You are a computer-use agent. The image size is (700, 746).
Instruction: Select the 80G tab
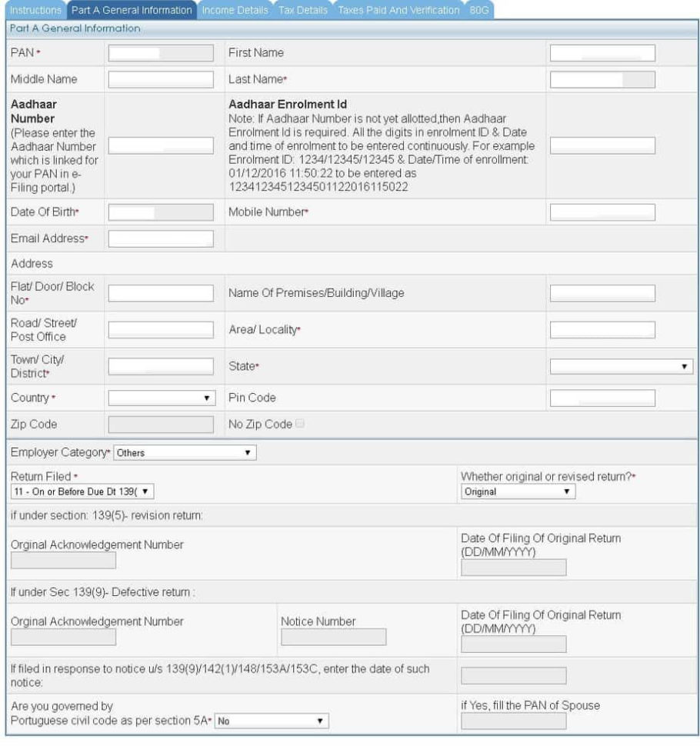[x=478, y=11]
